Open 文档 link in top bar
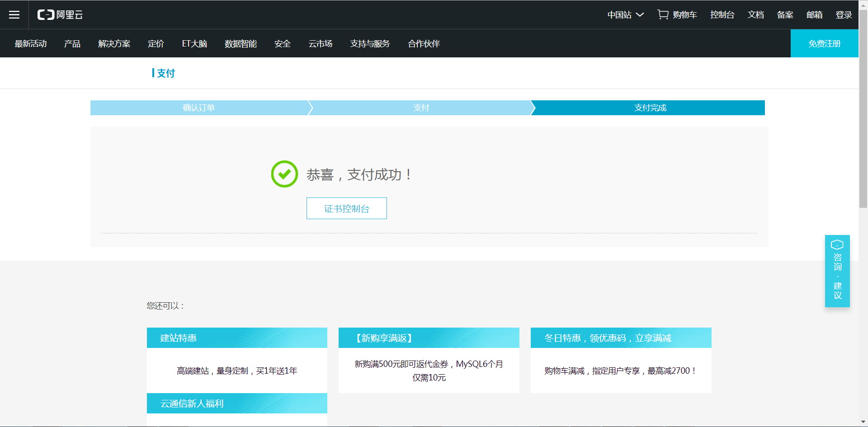 (756, 15)
